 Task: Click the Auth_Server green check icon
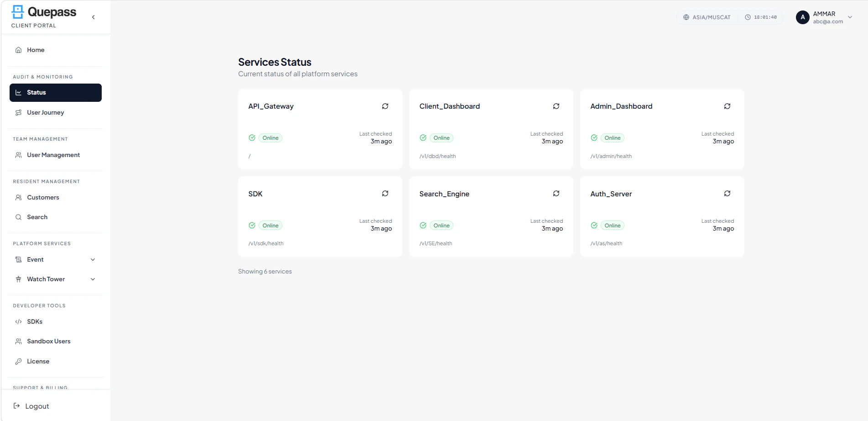coord(594,225)
